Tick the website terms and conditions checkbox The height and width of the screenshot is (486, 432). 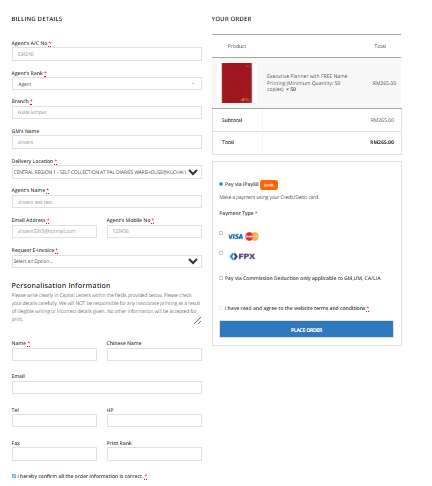pyautogui.click(x=221, y=308)
